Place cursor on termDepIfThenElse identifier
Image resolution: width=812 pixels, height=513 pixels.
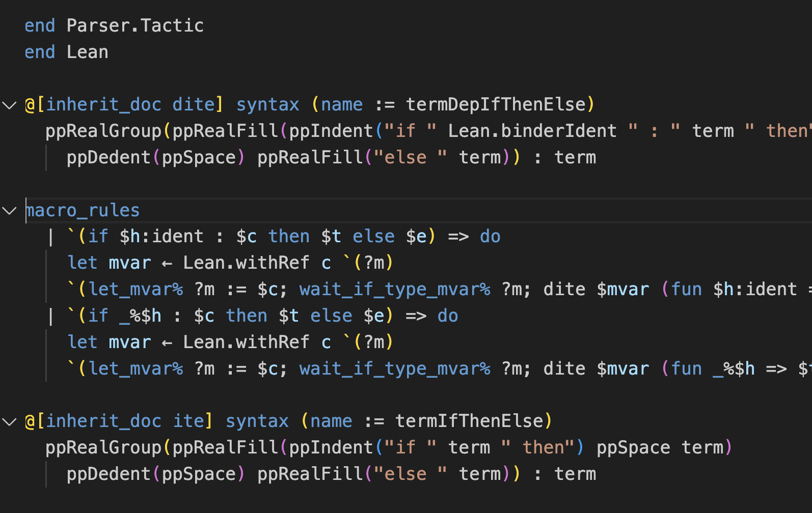(496, 105)
